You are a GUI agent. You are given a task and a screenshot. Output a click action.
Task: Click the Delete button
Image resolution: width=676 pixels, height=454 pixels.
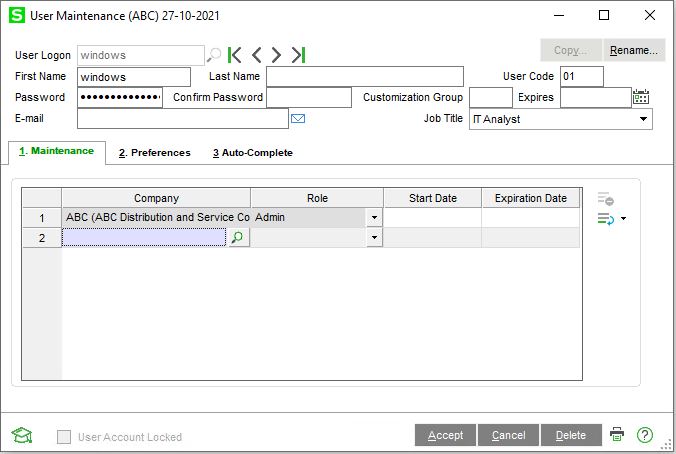click(x=571, y=435)
